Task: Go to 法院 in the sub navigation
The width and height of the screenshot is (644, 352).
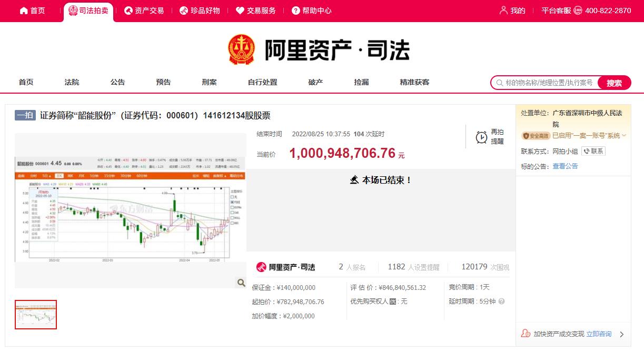Action: pyautogui.click(x=72, y=82)
